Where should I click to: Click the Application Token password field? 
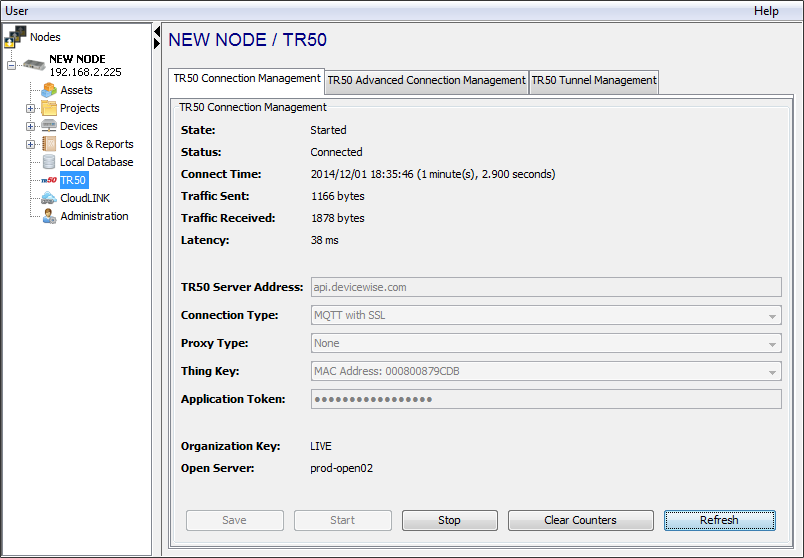[x=546, y=399]
